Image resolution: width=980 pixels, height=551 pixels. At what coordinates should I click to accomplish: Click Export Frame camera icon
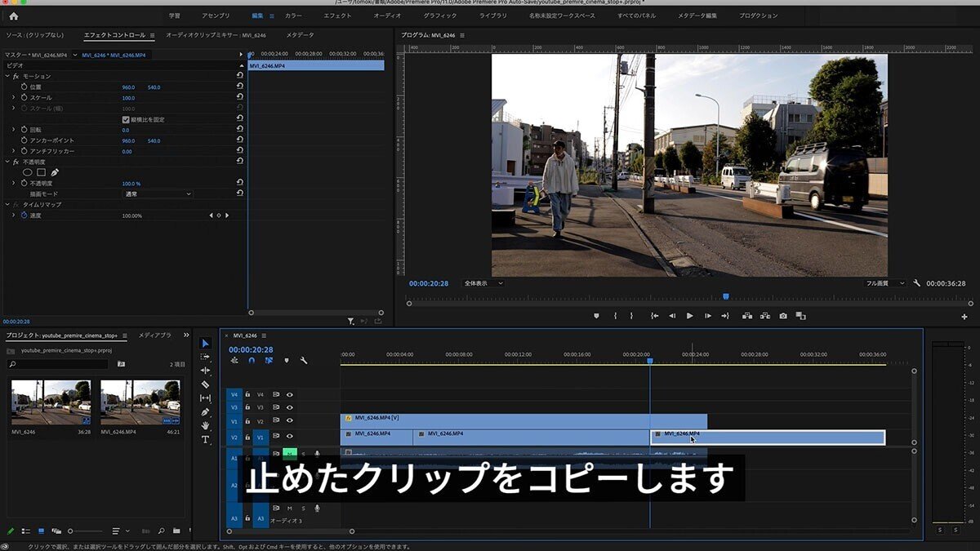tap(783, 316)
